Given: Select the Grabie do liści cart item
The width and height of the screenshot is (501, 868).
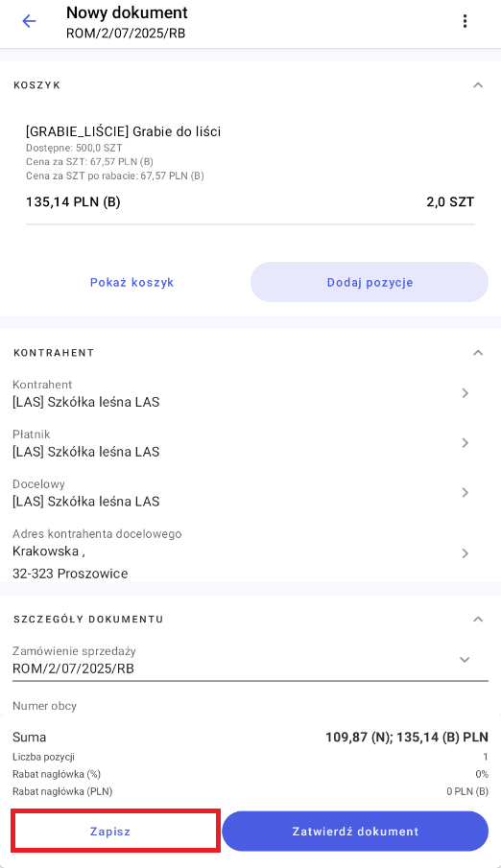Looking at the screenshot, I should pos(250,167).
